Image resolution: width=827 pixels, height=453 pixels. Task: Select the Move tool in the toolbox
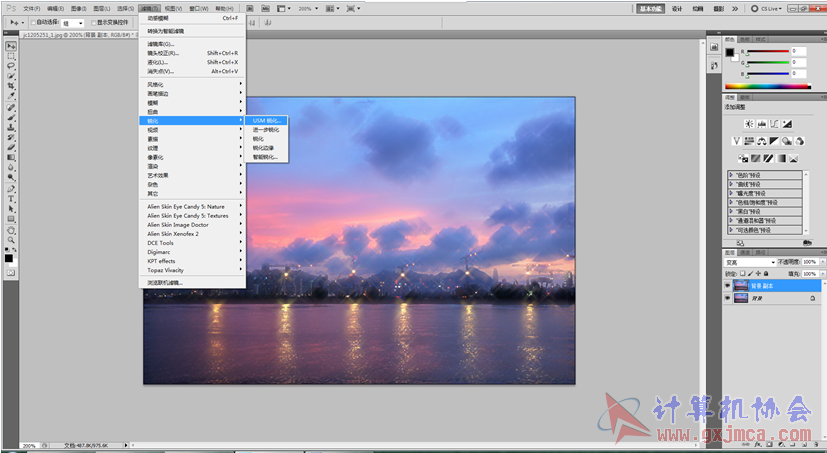tap(11, 46)
